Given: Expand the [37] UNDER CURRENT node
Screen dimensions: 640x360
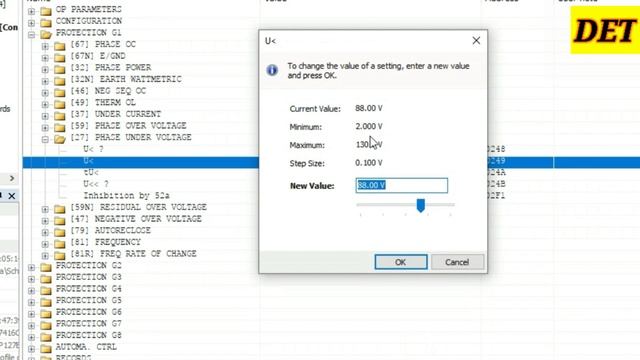Looking at the screenshot, I should (45, 116).
